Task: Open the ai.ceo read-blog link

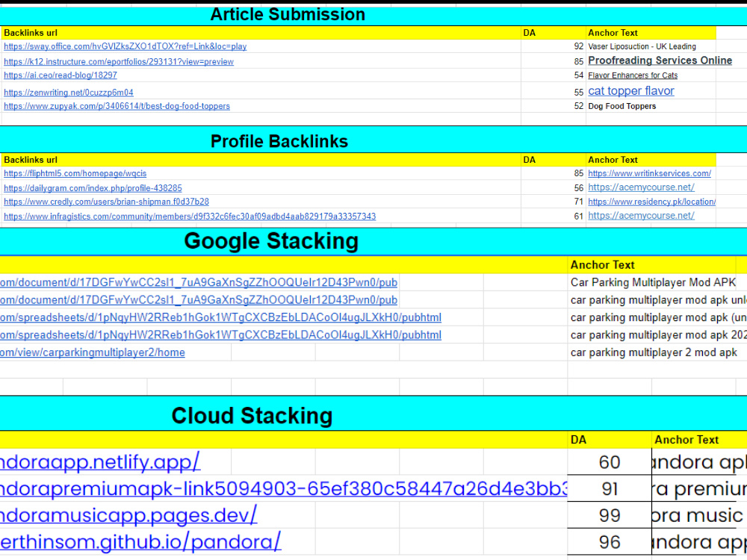Action: [61, 75]
